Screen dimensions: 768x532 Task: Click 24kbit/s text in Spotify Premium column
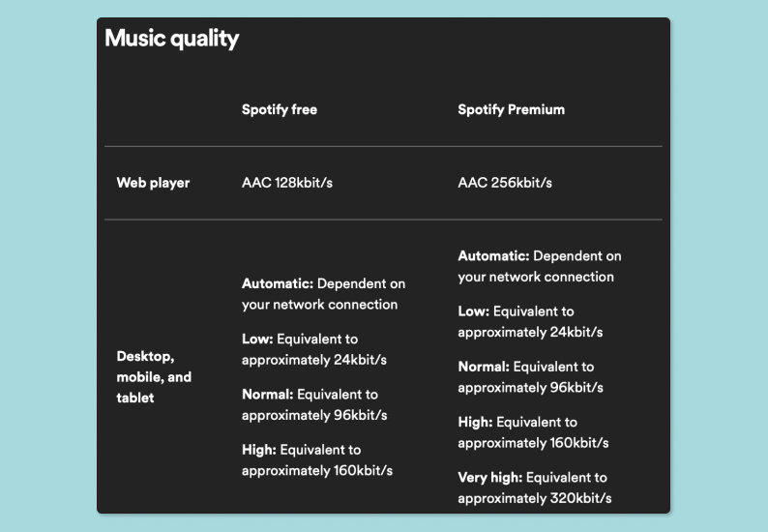pyautogui.click(x=575, y=332)
